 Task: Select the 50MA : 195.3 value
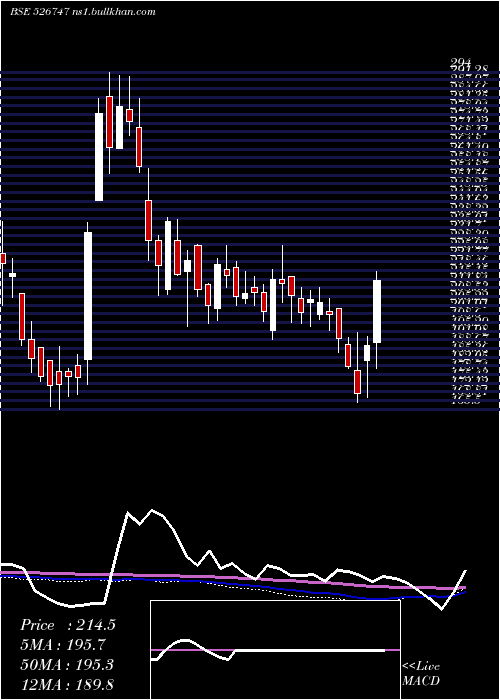pos(67,665)
